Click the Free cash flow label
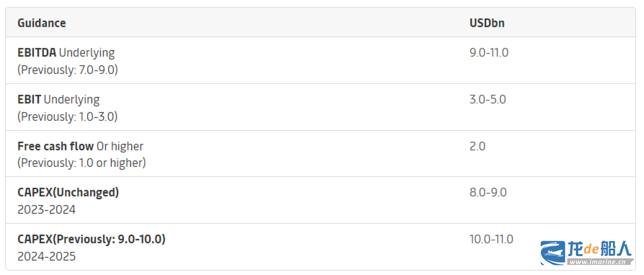The image size is (644, 275). coord(55,146)
